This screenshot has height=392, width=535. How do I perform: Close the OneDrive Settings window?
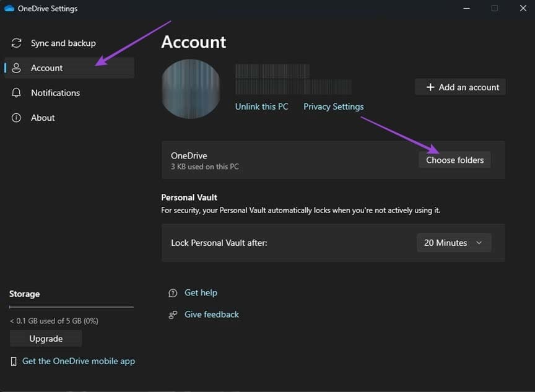point(523,8)
